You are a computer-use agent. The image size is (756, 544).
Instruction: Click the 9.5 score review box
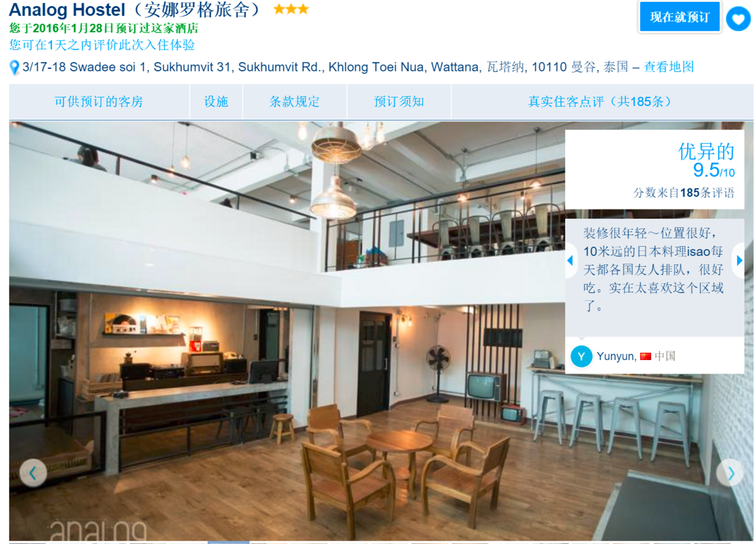click(655, 169)
